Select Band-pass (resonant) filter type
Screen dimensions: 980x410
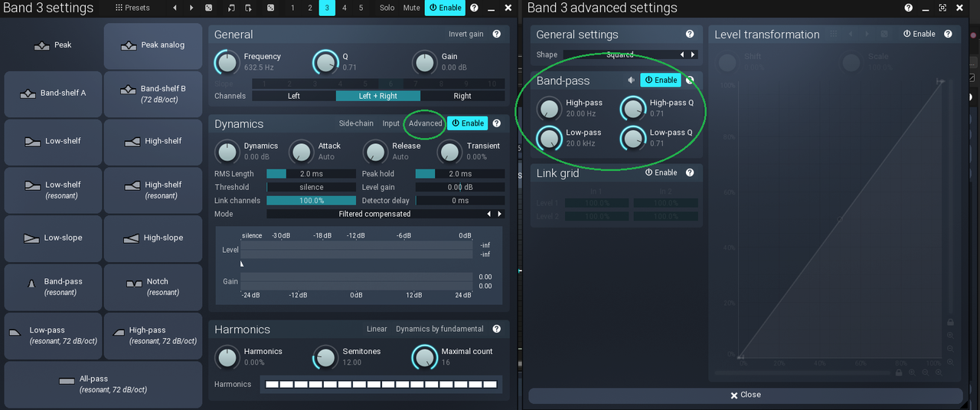53,287
